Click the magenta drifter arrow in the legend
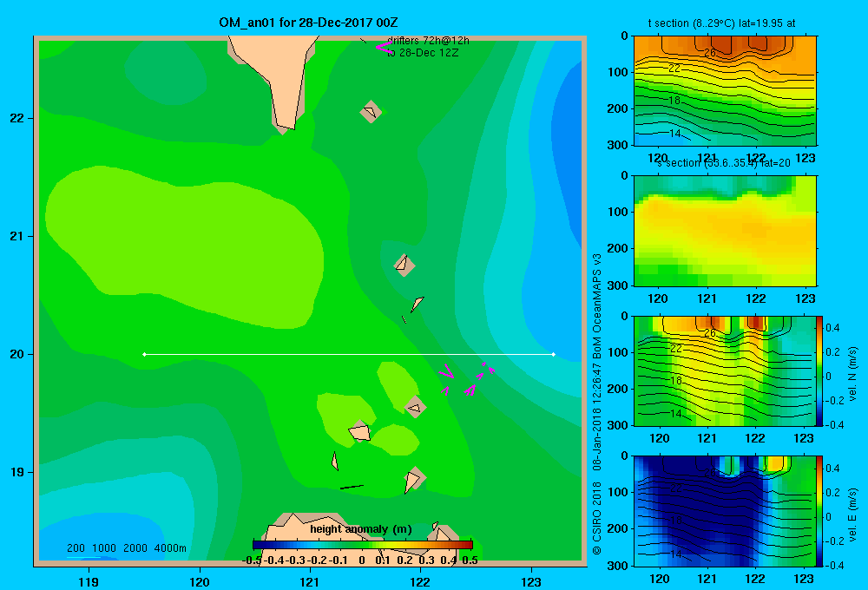 pyautogui.click(x=385, y=47)
